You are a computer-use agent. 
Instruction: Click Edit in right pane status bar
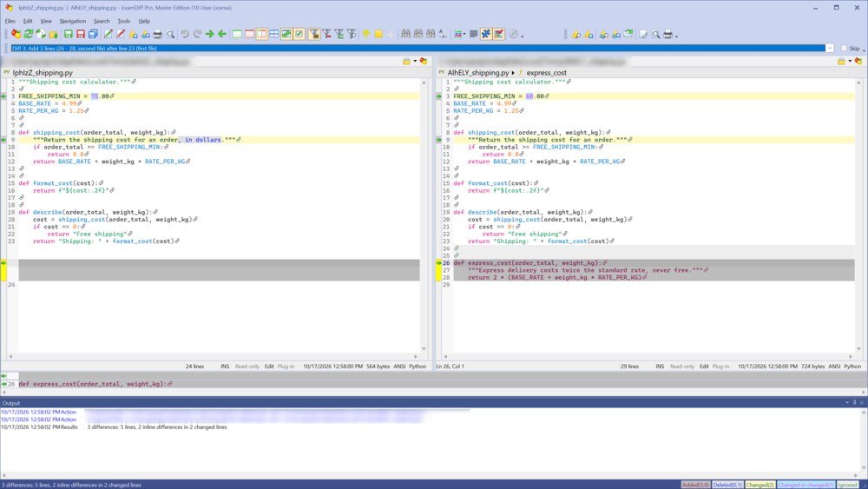click(704, 366)
